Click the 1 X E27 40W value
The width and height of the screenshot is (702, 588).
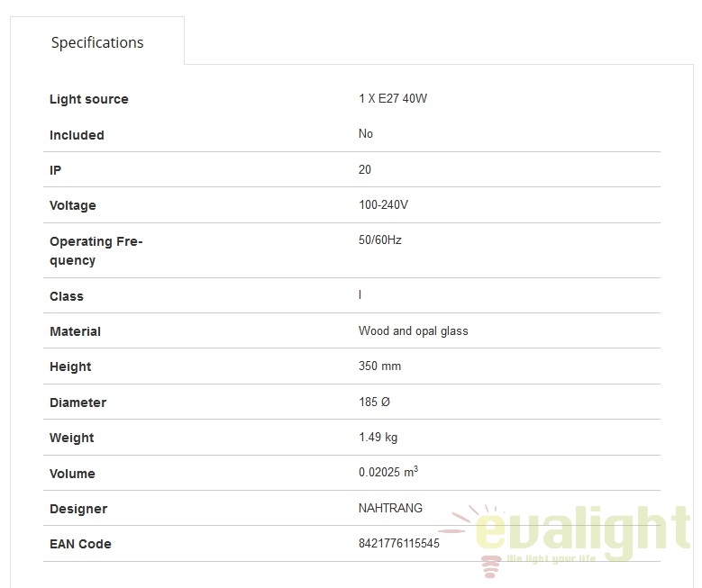click(x=393, y=98)
